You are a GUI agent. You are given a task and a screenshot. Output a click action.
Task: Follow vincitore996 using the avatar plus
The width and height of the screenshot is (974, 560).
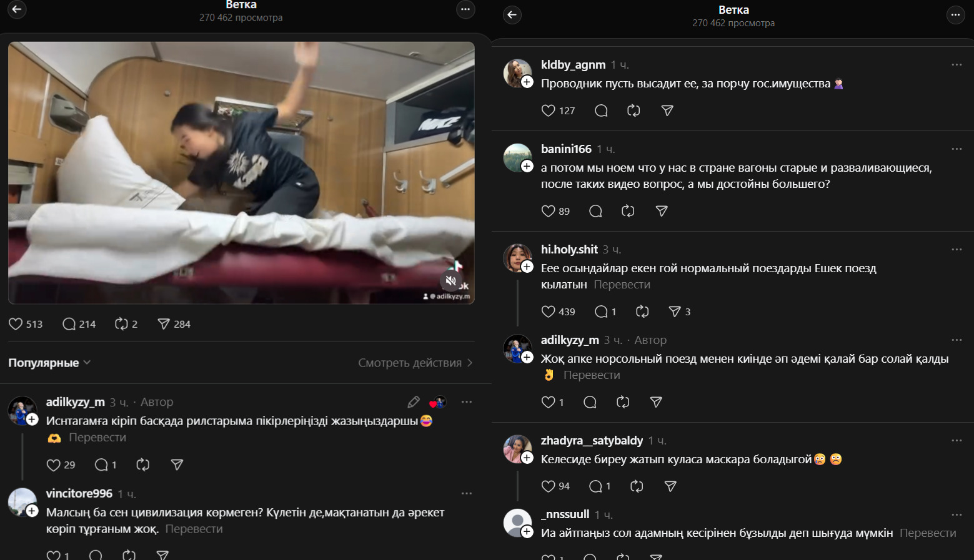[x=32, y=511]
